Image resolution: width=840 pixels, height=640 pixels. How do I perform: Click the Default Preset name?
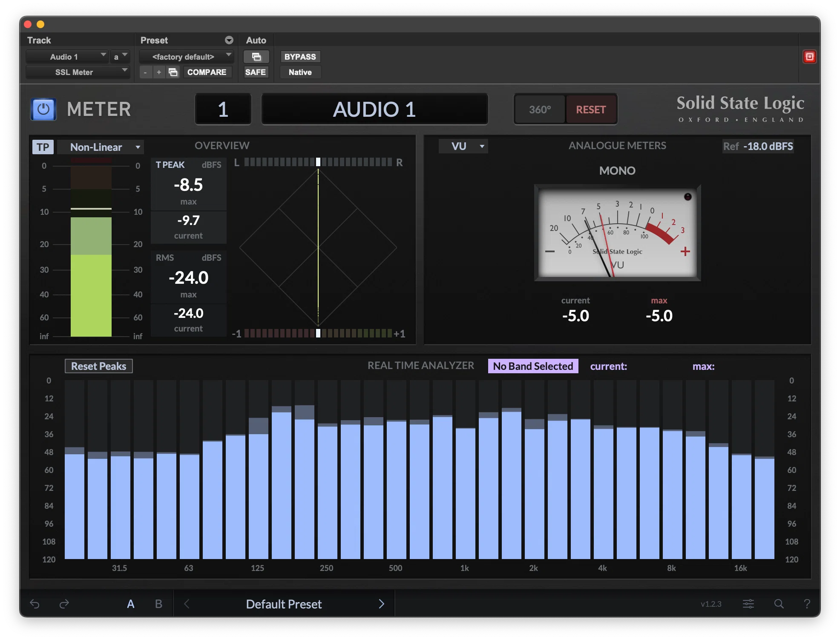tap(284, 604)
